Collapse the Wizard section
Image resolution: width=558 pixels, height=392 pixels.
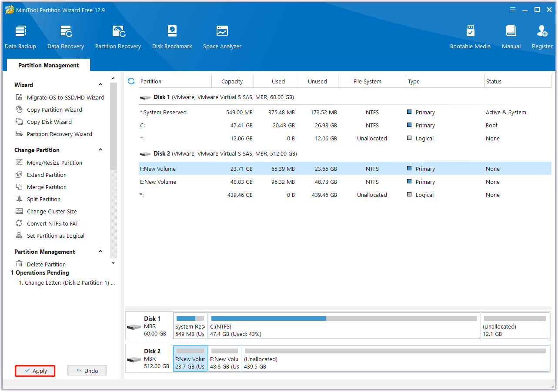[x=100, y=85]
